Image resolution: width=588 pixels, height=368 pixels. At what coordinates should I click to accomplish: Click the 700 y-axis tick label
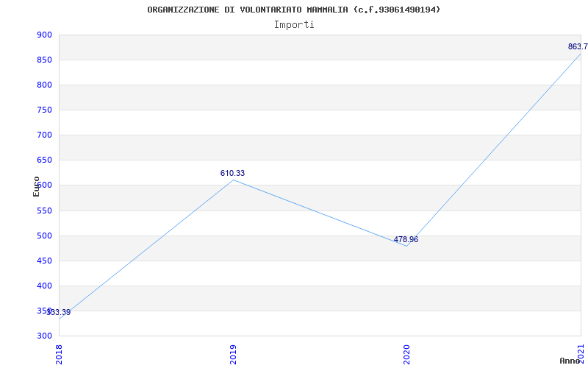(x=44, y=135)
